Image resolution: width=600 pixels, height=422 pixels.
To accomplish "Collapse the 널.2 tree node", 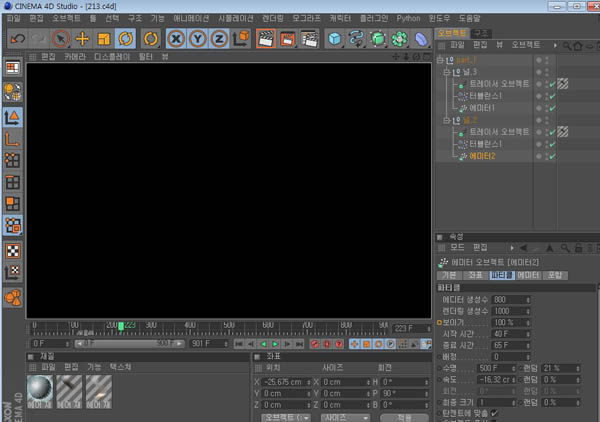I will tap(446, 120).
